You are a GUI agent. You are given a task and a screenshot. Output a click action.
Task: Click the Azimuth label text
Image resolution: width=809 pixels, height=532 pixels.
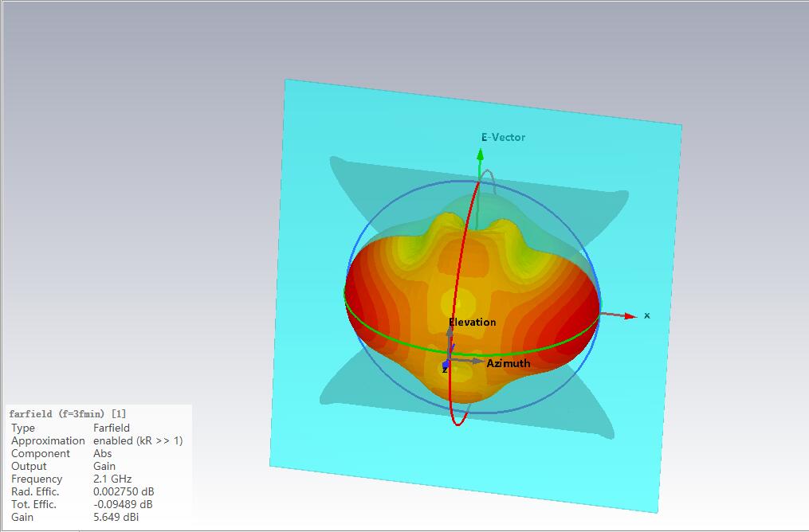(508, 363)
